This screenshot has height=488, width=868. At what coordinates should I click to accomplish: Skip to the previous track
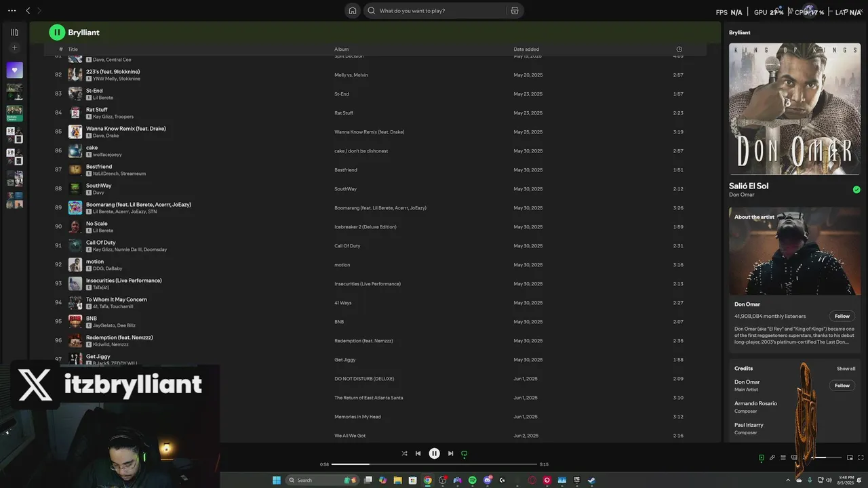418,453
